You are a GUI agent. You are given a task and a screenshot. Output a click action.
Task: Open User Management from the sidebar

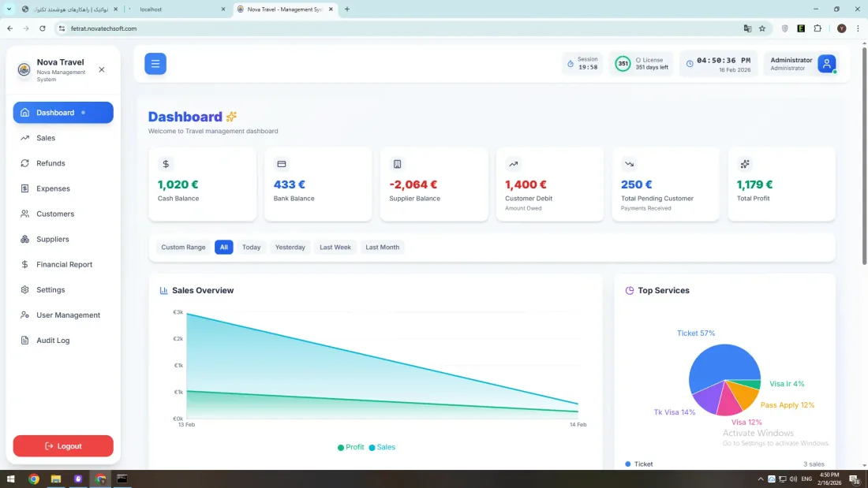(68, 315)
